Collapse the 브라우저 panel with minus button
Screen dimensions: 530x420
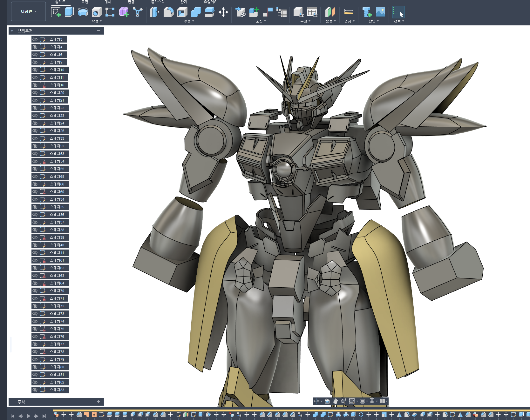(x=99, y=30)
